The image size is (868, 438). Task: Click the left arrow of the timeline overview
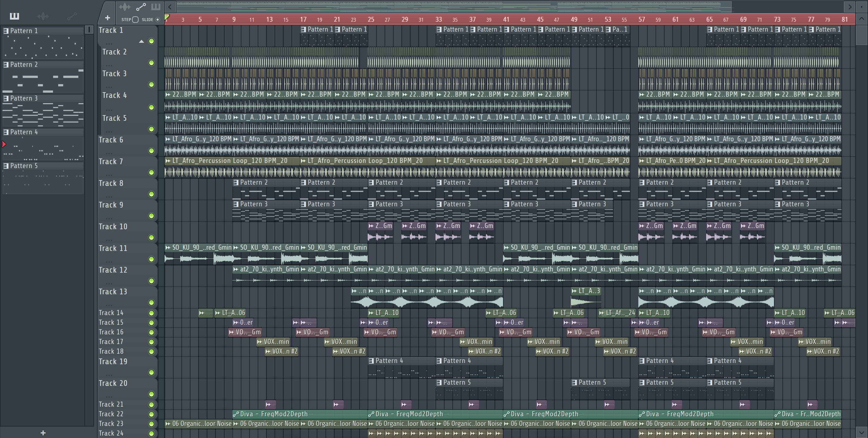(x=170, y=6)
